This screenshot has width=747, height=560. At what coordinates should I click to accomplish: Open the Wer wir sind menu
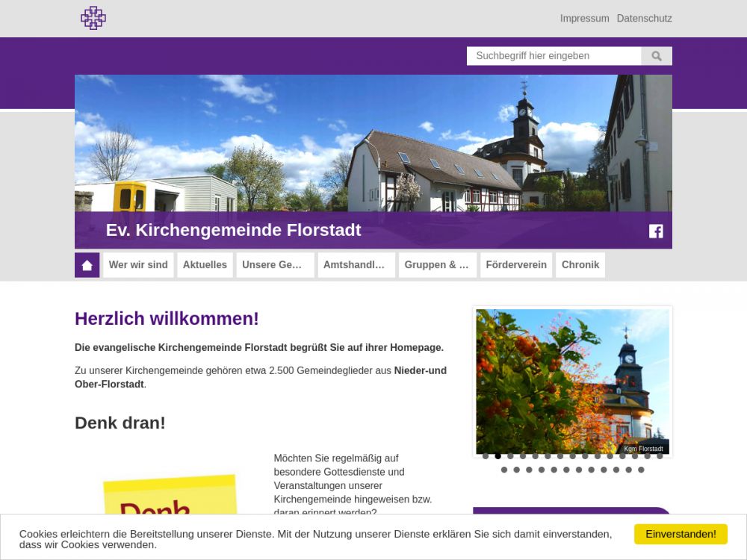138,265
